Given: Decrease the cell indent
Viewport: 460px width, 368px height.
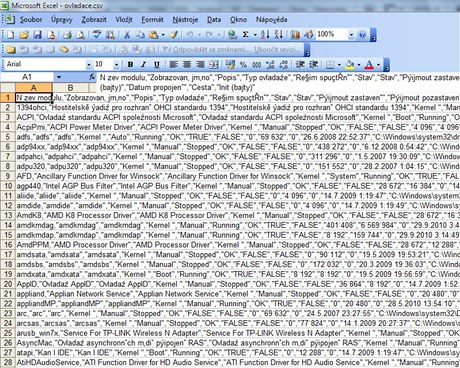Looking at the screenshot, I should click(300, 64).
